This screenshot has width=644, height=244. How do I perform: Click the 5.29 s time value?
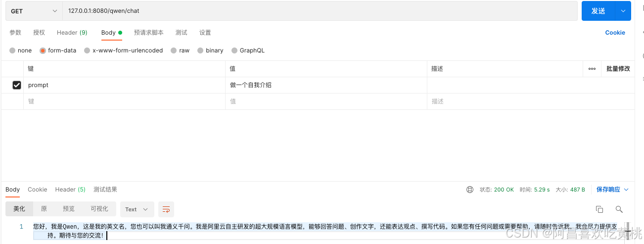(542, 190)
